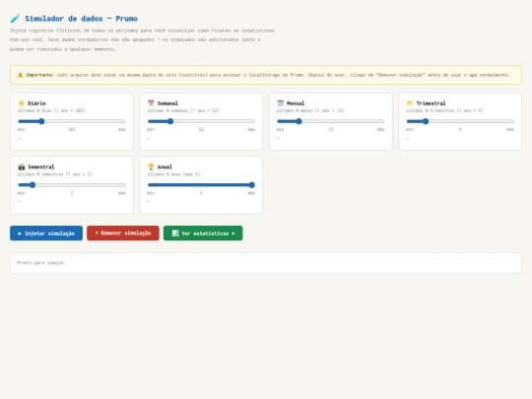Image resolution: width=532 pixels, height=399 pixels.
Task: Click the trophy icon on the Anual card
Action: pos(151,166)
